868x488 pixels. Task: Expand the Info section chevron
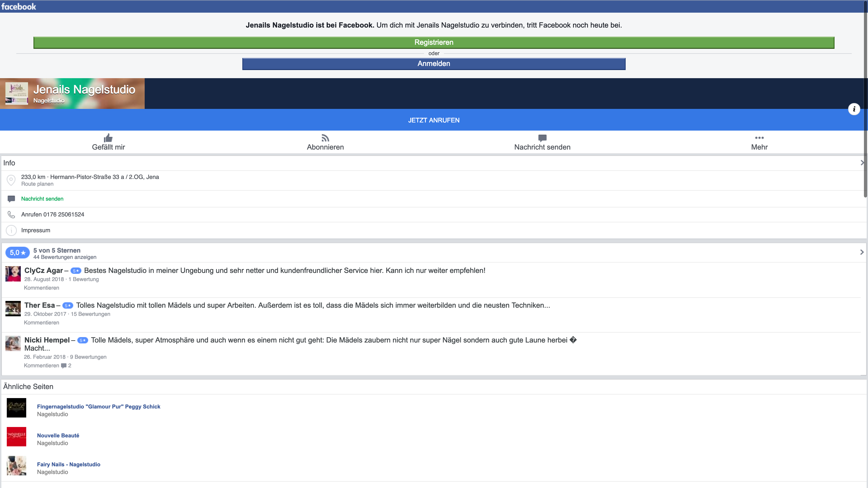[x=862, y=163]
